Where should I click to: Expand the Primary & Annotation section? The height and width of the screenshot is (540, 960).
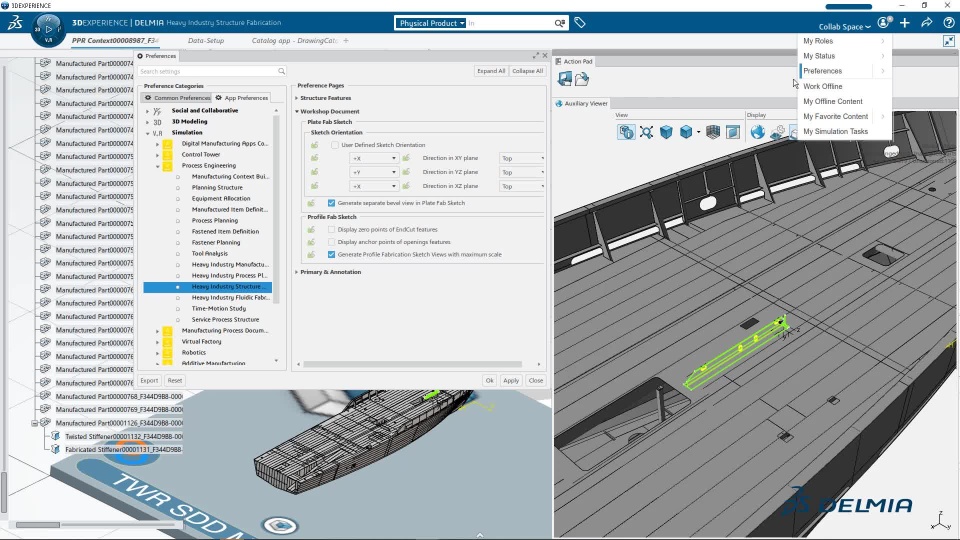click(x=297, y=272)
